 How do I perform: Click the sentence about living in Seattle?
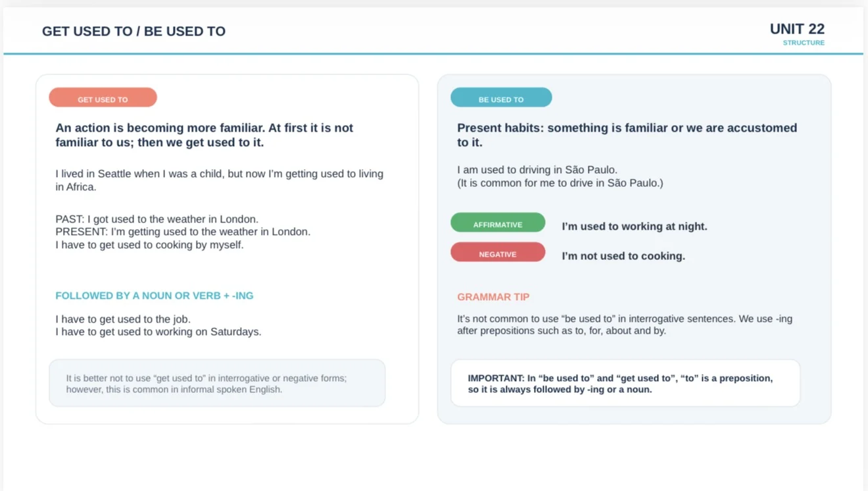tap(220, 180)
